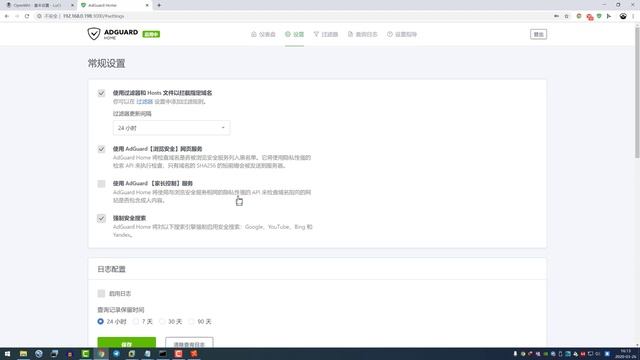Go back in browser history
This screenshot has height=360, width=640.
point(7,16)
